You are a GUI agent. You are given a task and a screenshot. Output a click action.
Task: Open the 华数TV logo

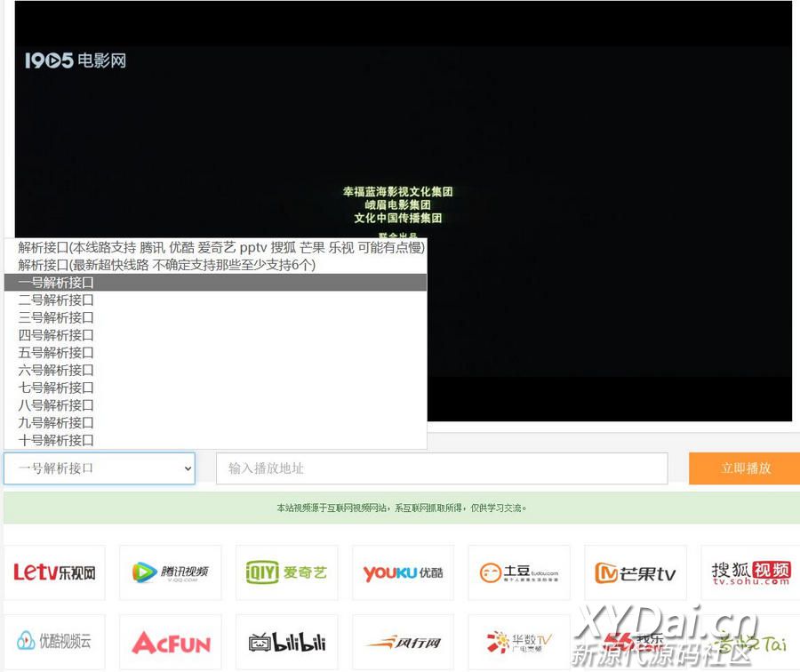[519, 642]
